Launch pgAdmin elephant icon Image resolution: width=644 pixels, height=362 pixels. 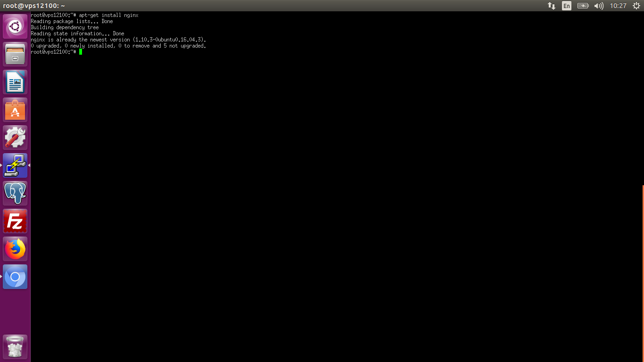coord(15,193)
